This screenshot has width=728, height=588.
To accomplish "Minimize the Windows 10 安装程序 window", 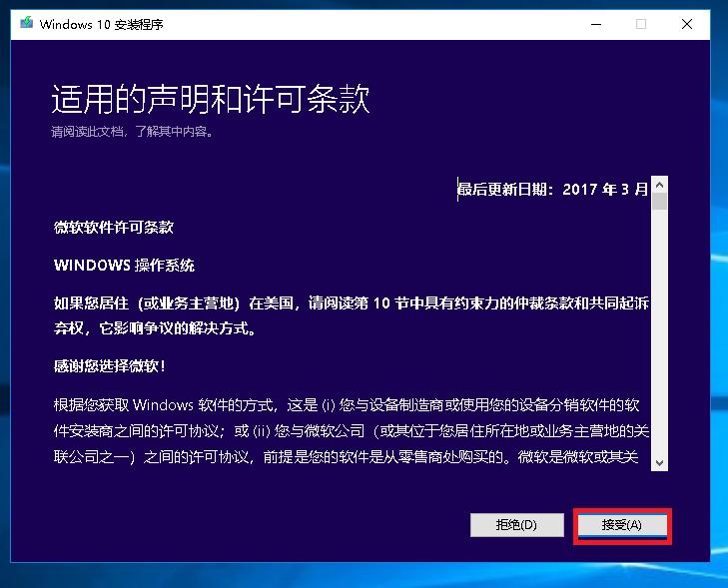I will (x=596, y=24).
